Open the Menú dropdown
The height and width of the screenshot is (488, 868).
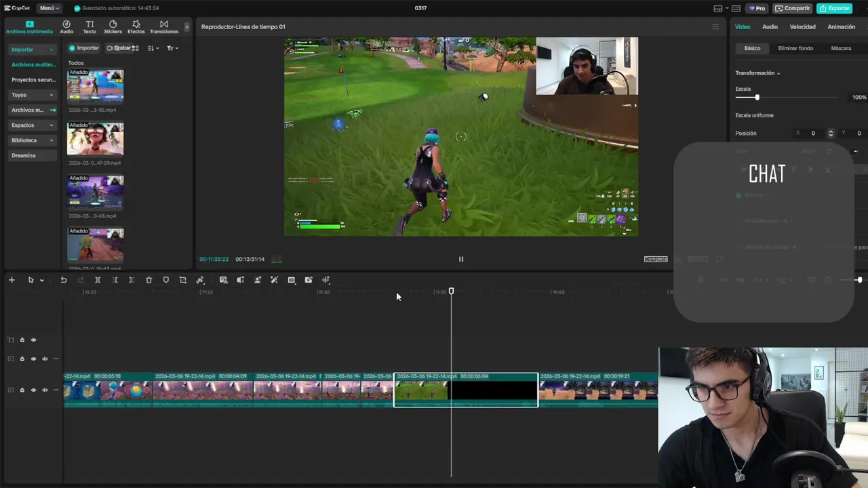(50, 8)
